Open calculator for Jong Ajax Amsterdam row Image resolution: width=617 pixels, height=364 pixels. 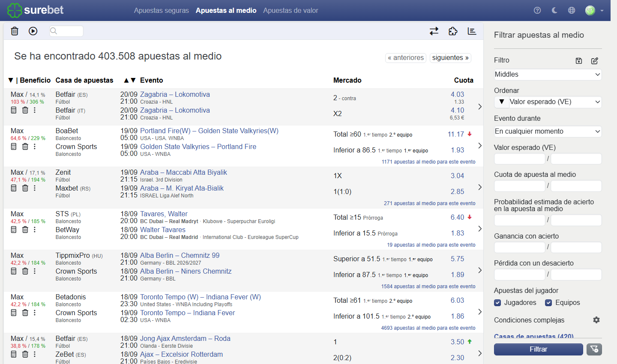coord(14,354)
